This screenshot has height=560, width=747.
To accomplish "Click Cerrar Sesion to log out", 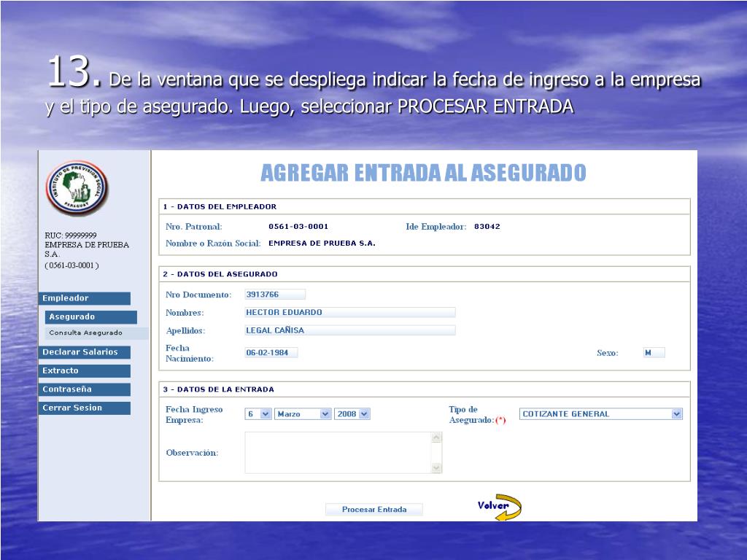I will pyautogui.click(x=85, y=408).
